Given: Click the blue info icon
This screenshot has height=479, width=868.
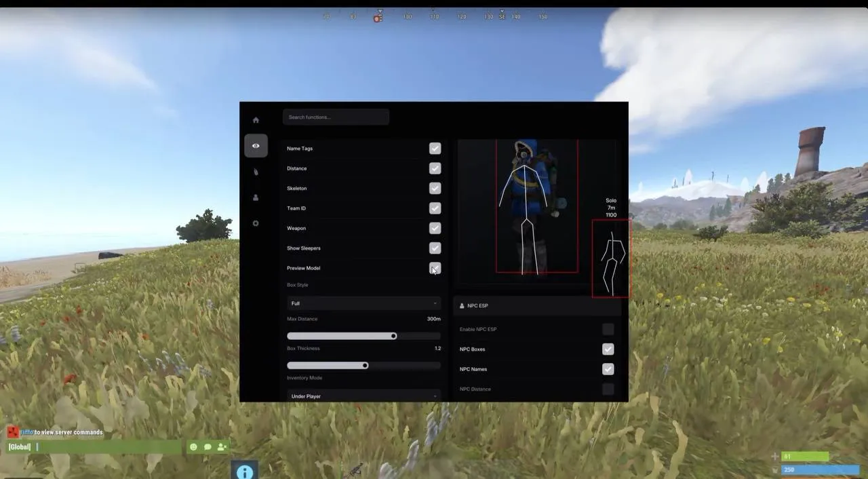Looking at the screenshot, I should (245, 472).
